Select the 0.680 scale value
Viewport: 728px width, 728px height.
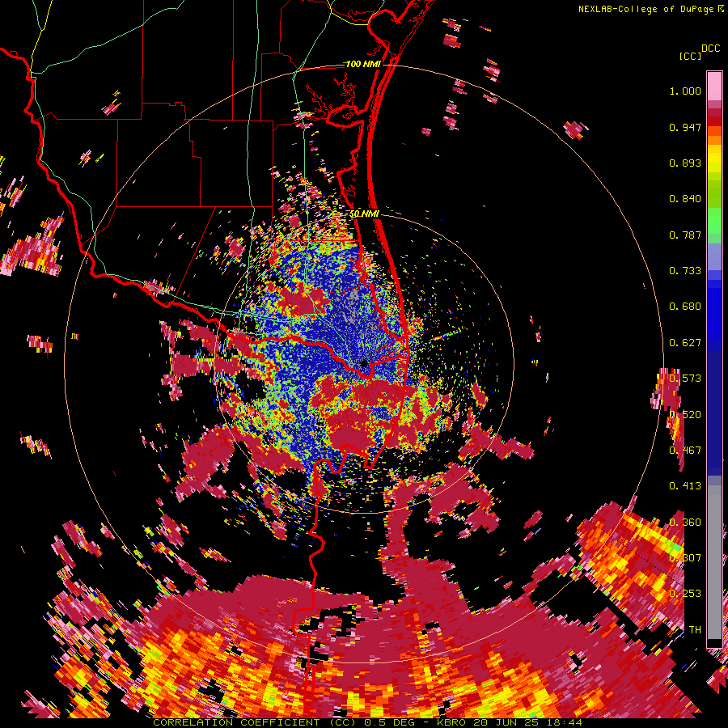(x=685, y=307)
